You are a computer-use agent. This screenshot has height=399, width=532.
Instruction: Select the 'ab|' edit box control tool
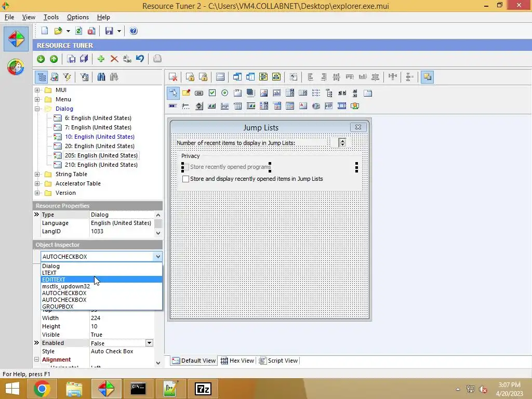coord(277,93)
